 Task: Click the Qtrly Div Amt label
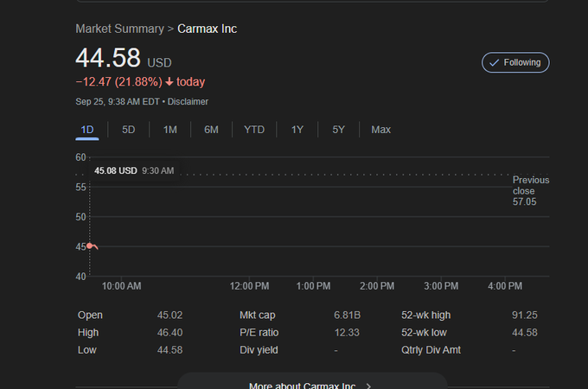coord(431,350)
